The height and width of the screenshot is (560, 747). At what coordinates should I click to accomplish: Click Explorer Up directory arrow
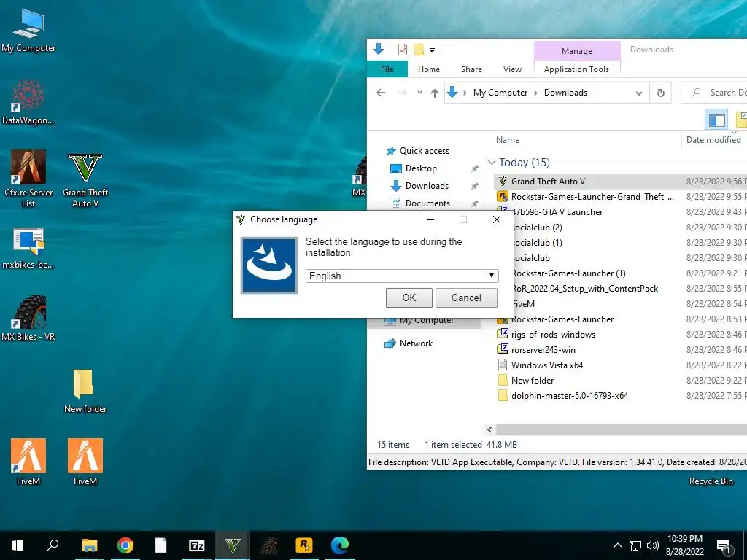click(x=435, y=93)
